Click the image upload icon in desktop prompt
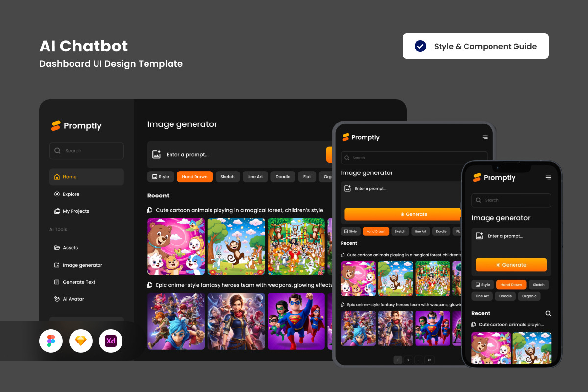This screenshot has height=392, width=588. click(157, 155)
